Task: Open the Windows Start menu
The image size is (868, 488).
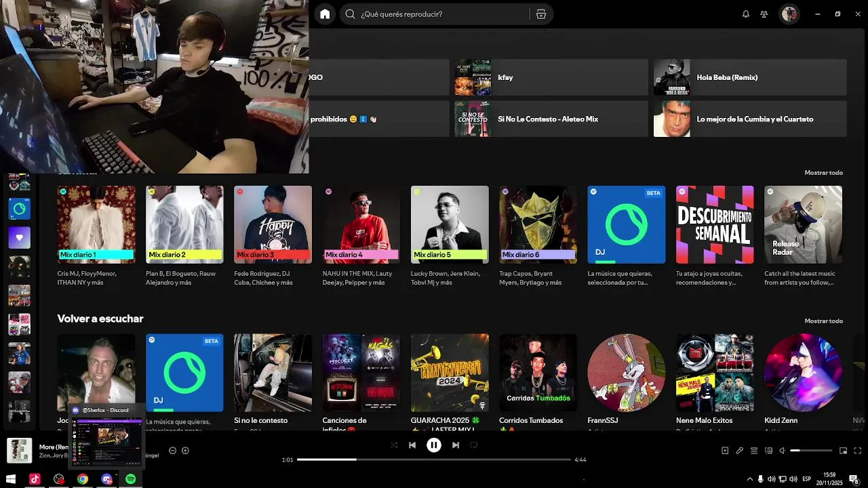Action: (x=11, y=479)
